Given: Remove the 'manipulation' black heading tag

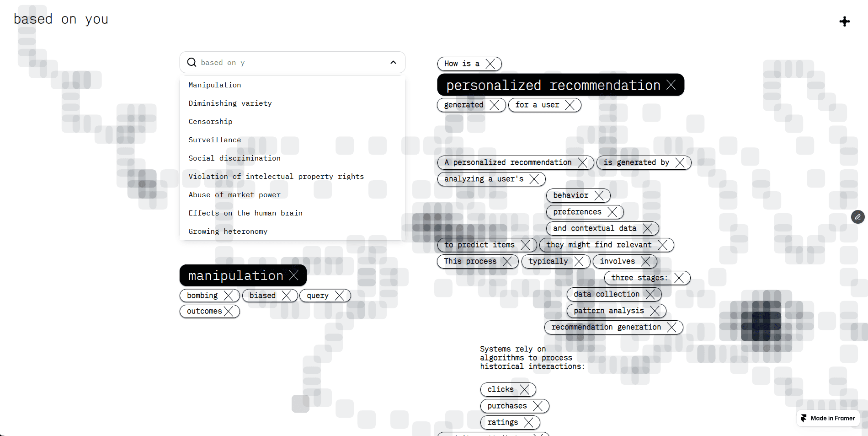Looking at the screenshot, I should 293,275.
